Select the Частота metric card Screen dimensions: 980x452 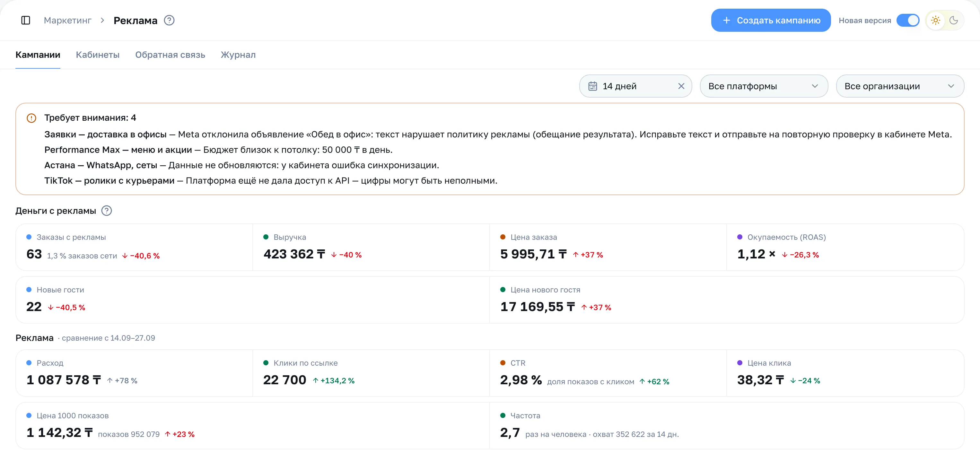tap(727, 426)
